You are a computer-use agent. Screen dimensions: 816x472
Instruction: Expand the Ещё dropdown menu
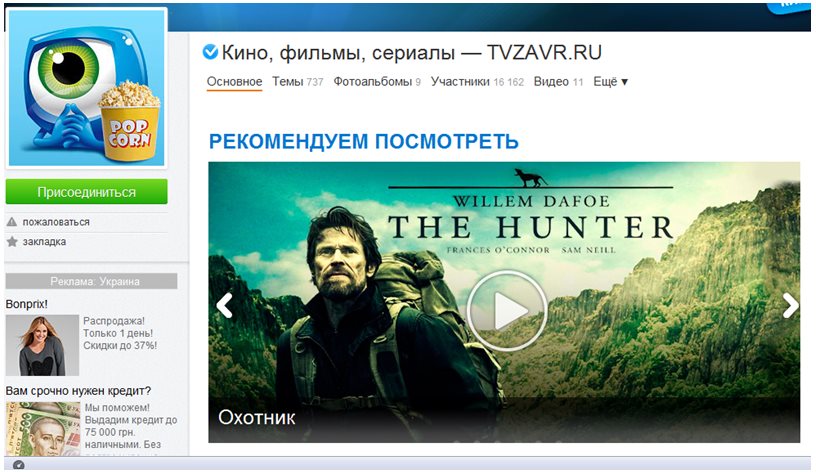[610, 82]
